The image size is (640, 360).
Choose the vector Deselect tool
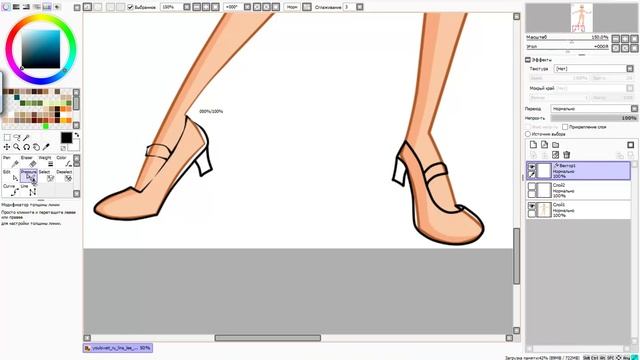click(x=64, y=176)
